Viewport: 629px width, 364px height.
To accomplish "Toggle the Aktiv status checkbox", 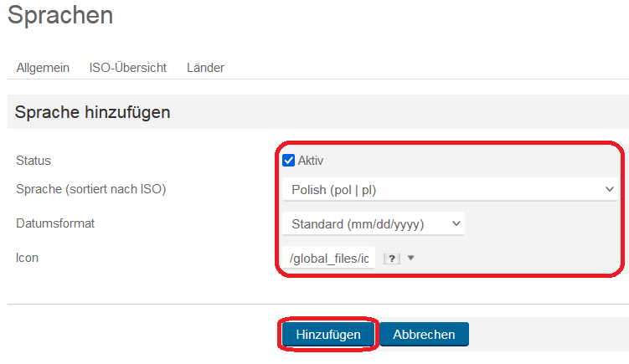I will 288,161.
